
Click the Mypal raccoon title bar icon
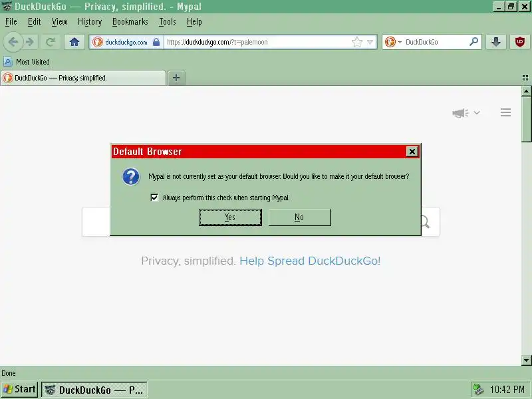7,7
